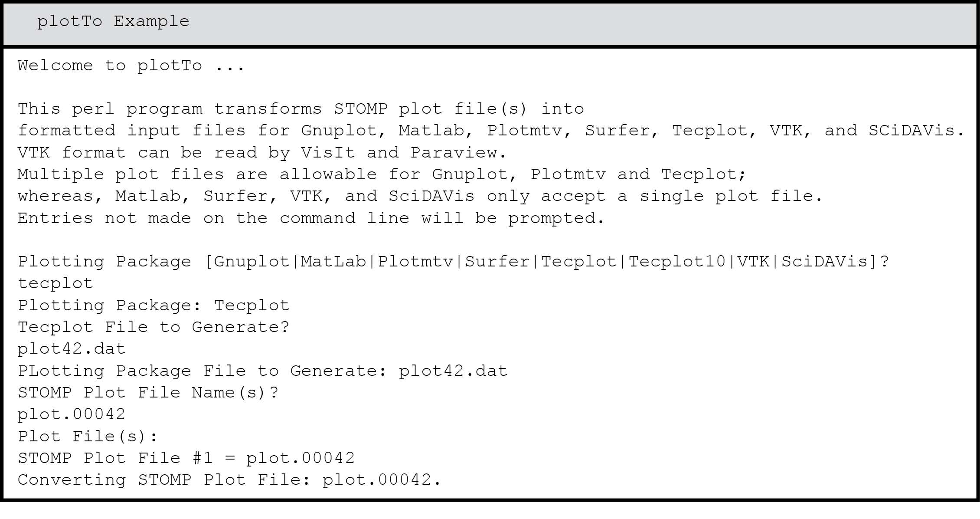Click 'Surfer' in the bracketed package list
The width and height of the screenshot is (980, 519).
click(497, 262)
